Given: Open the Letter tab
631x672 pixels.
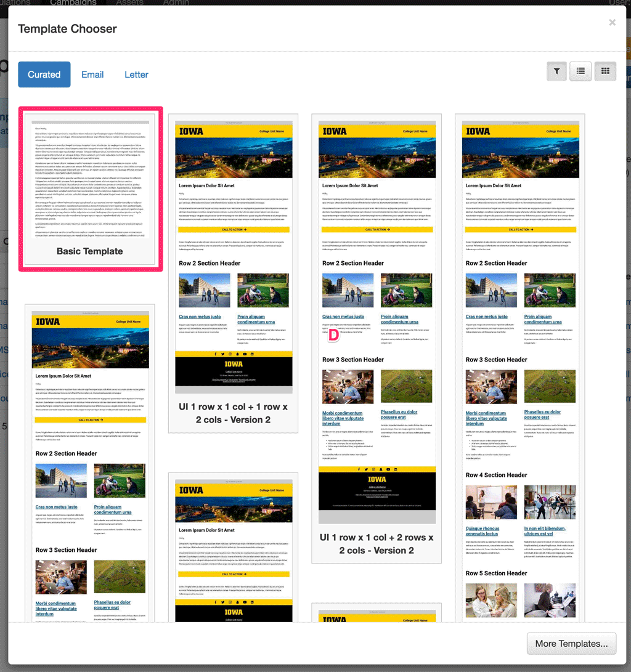Looking at the screenshot, I should pos(136,75).
